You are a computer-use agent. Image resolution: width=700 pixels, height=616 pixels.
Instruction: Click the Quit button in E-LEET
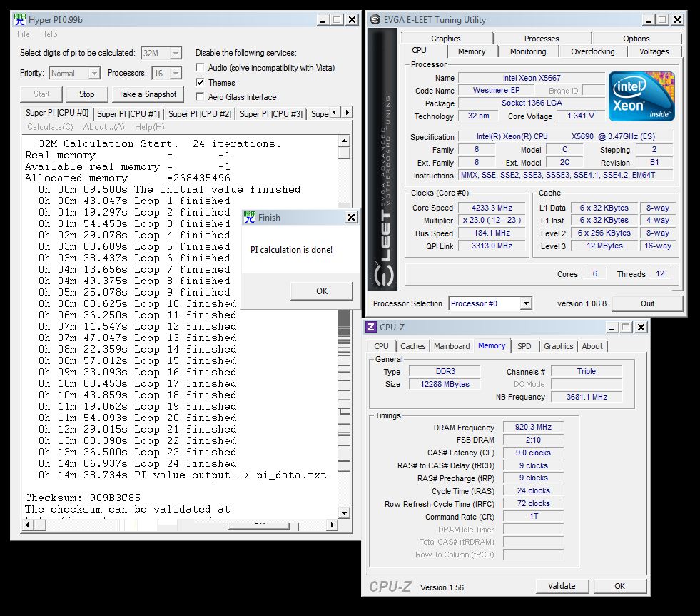click(x=647, y=303)
